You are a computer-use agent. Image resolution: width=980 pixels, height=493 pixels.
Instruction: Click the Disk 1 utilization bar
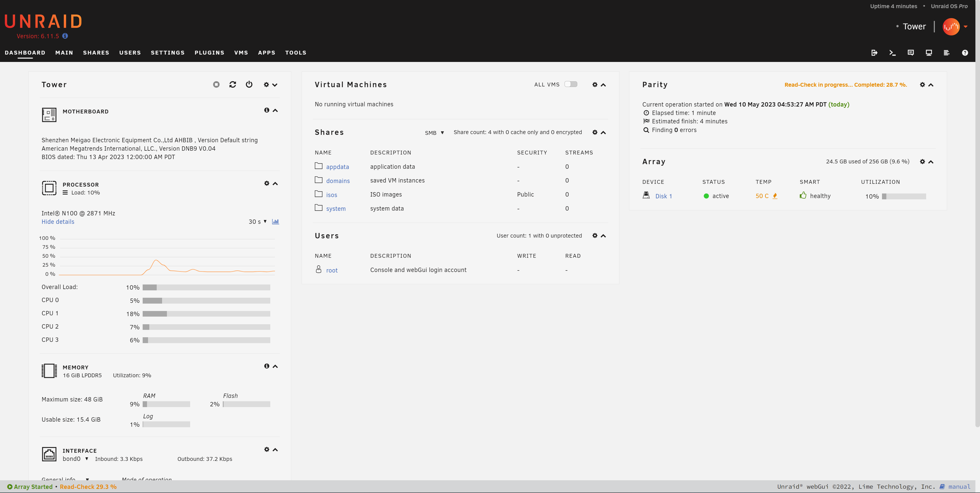pyautogui.click(x=903, y=196)
